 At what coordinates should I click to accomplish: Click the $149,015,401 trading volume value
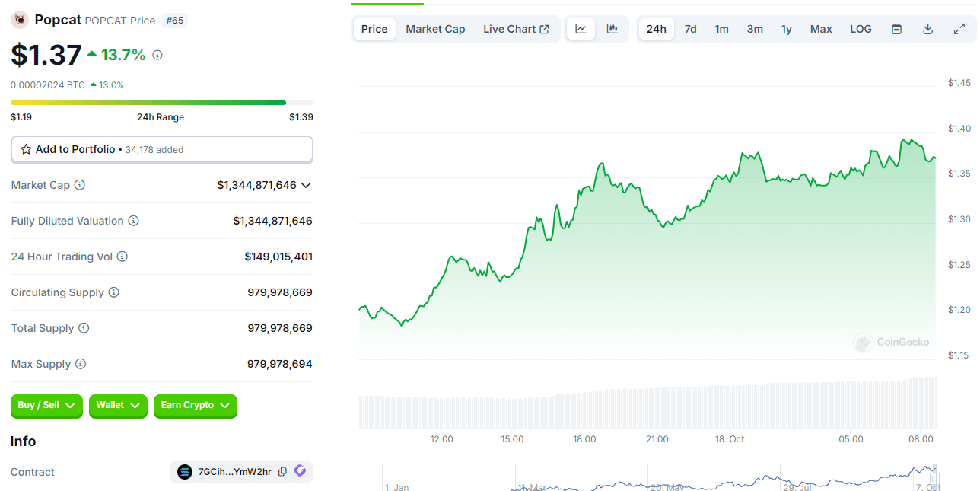tap(278, 257)
